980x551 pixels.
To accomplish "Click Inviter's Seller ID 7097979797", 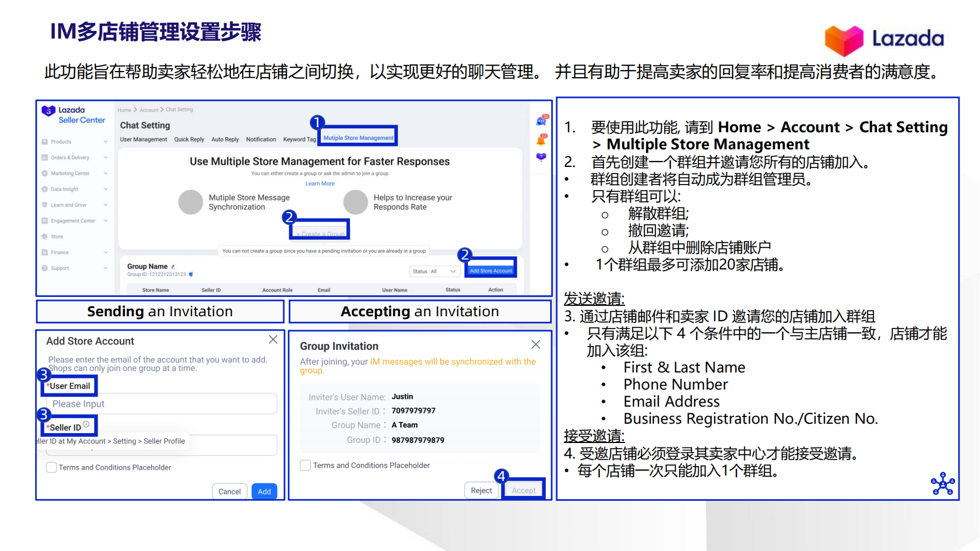I will pos(413,410).
